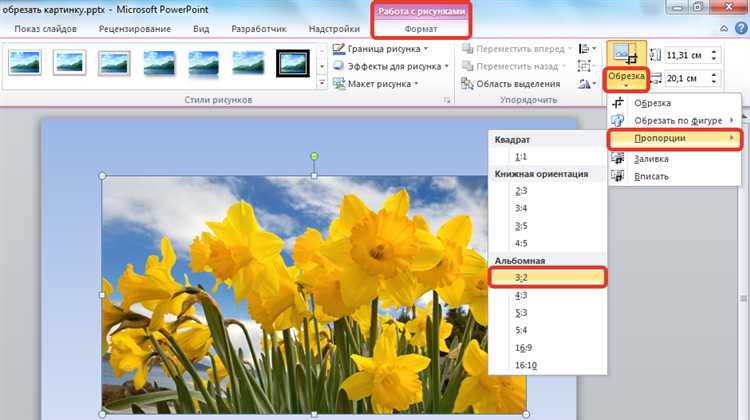Click the green rotation handle above picture

(314, 156)
